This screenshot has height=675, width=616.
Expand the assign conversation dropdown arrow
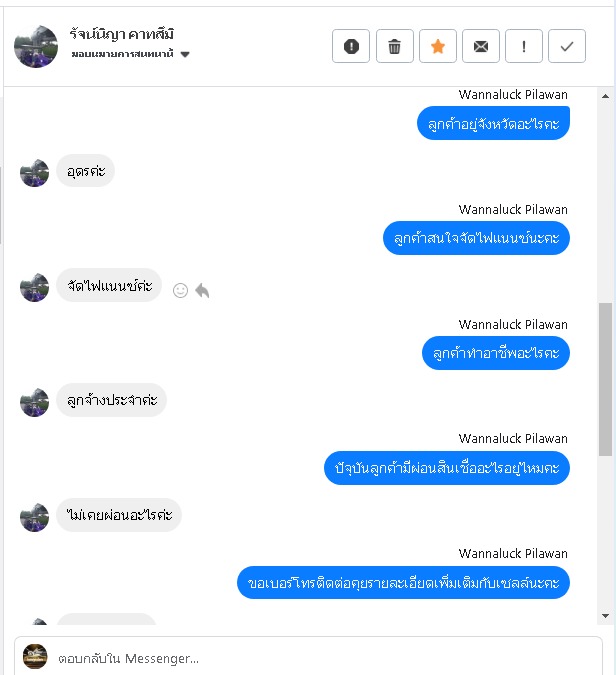pos(185,54)
